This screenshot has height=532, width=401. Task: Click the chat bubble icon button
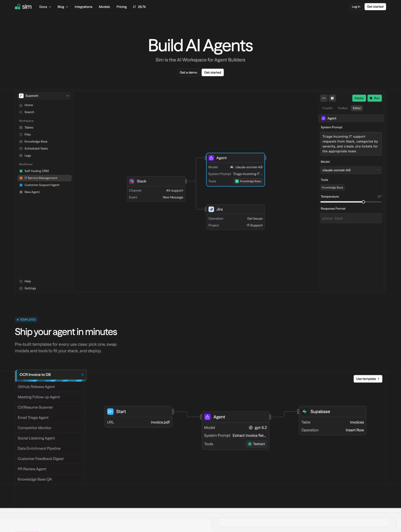click(332, 98)
